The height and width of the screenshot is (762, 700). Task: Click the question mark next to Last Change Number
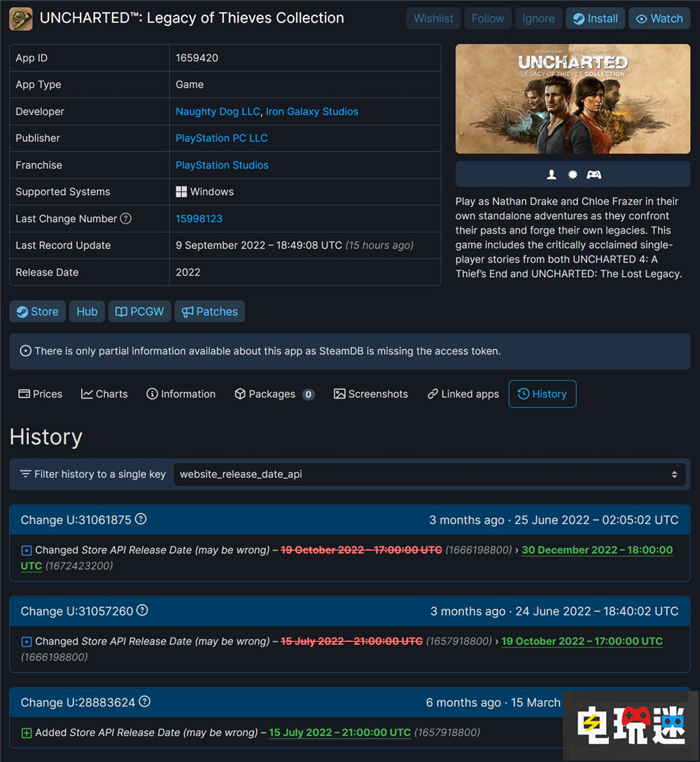pyautogui.click(x=125, y=218)
